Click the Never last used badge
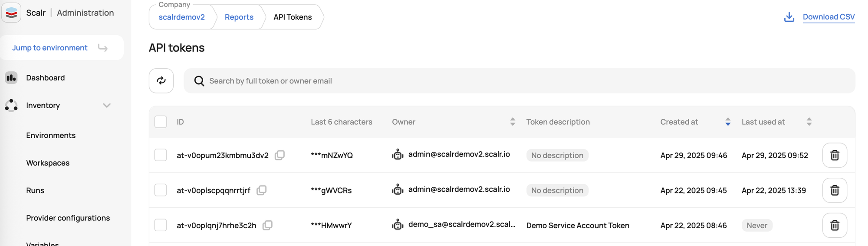This screenshot has width=868, height=246. click(757, 225)
